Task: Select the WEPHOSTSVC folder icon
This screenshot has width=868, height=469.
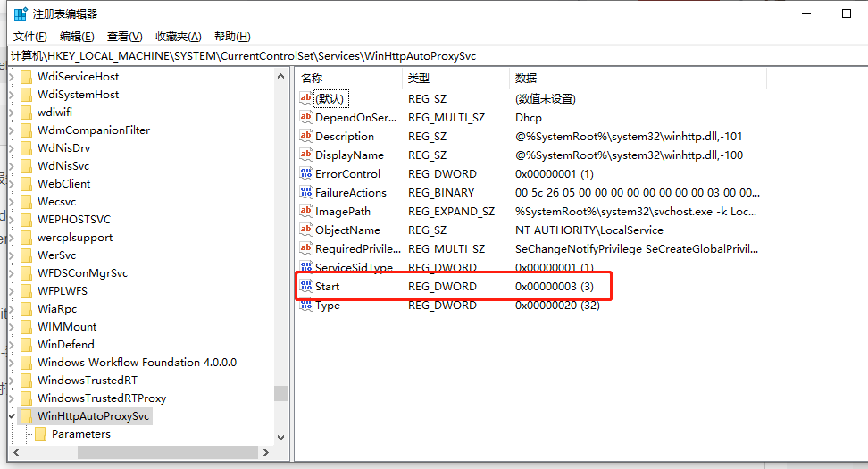Action: coord(27,219)
